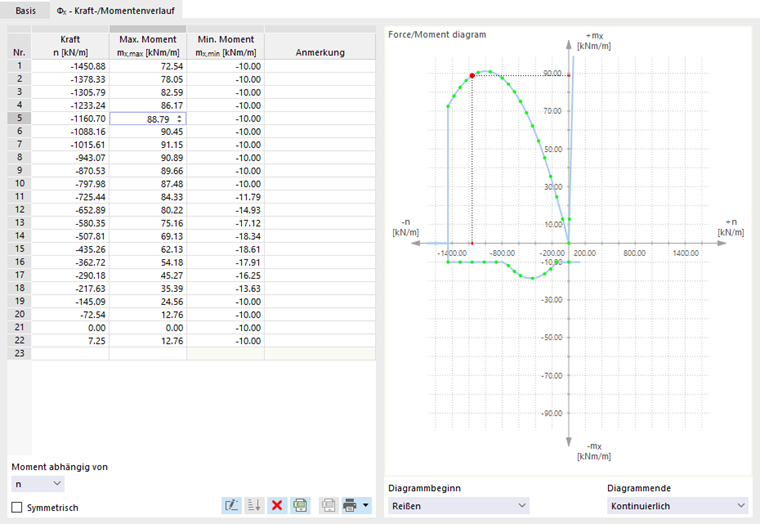Click the Max. Moment column header

[x=148, y=46]
